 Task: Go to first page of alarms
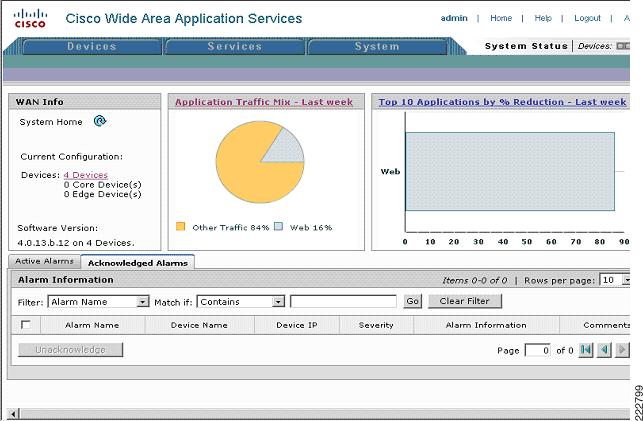[586, 350]
